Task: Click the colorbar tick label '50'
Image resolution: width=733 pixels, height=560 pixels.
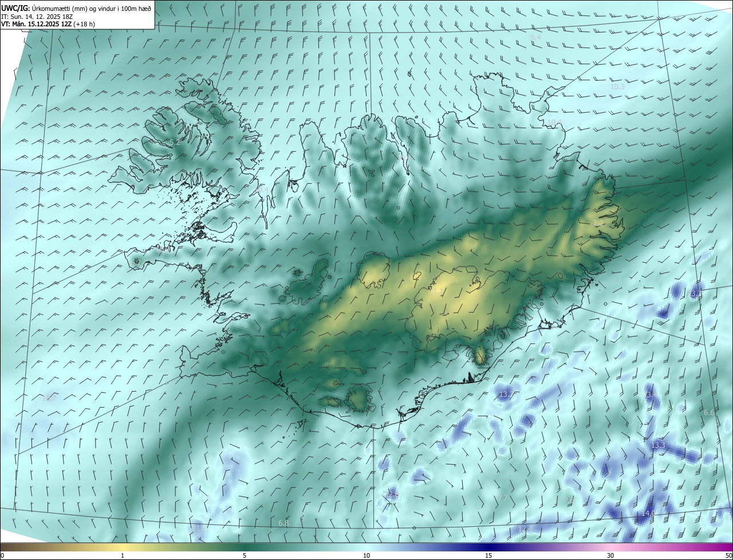Action: [728, 555]
